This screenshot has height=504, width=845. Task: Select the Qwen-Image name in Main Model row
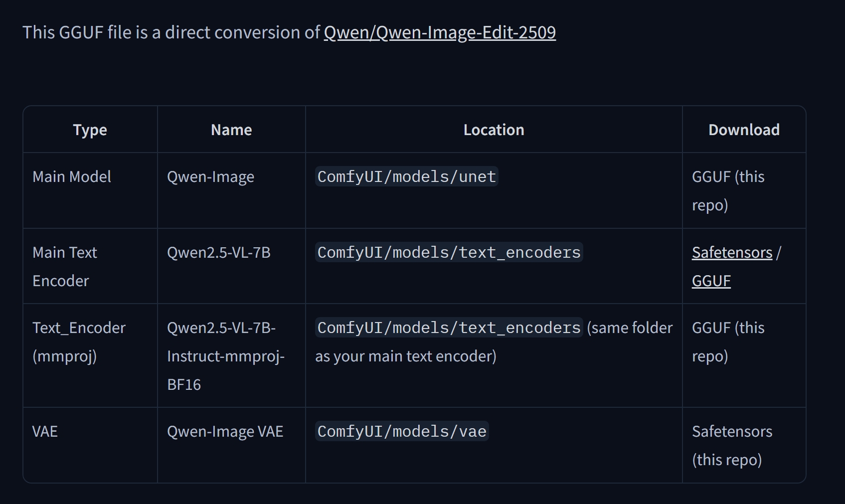tap(210, 177)
